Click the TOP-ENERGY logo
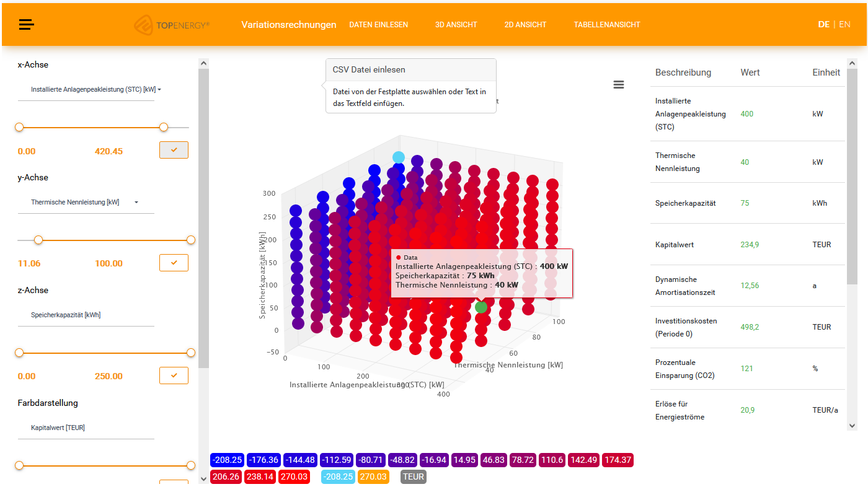 point(172,25)
